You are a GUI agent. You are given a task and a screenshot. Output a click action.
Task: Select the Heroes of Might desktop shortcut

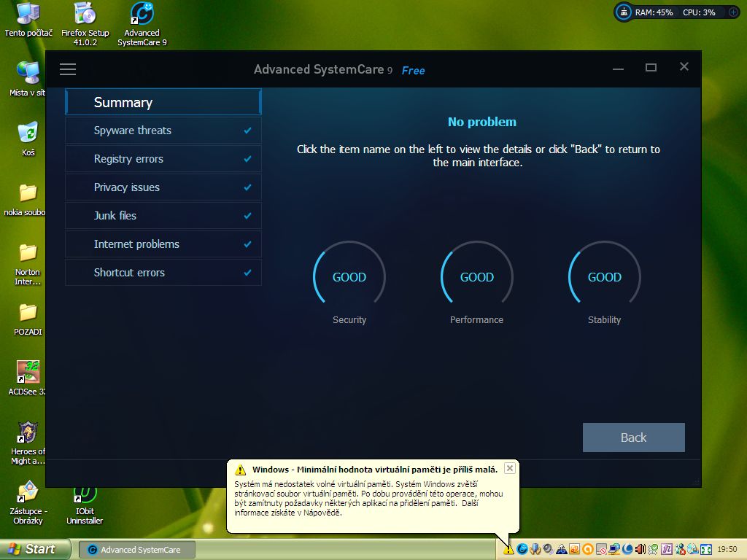[28, 443]
